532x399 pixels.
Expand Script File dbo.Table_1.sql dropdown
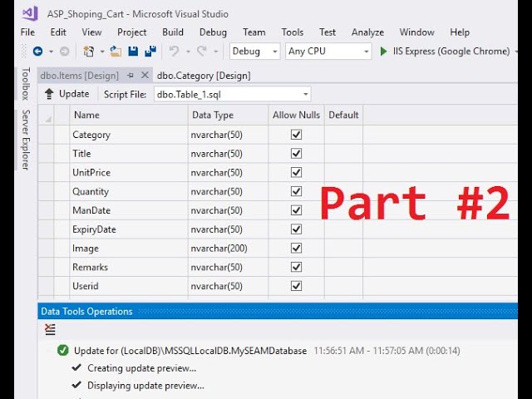[305, 94]
